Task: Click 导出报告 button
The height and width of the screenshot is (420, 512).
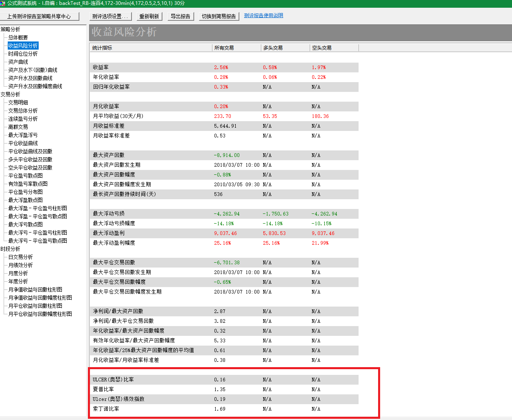Action: click(x=180, y=16)
